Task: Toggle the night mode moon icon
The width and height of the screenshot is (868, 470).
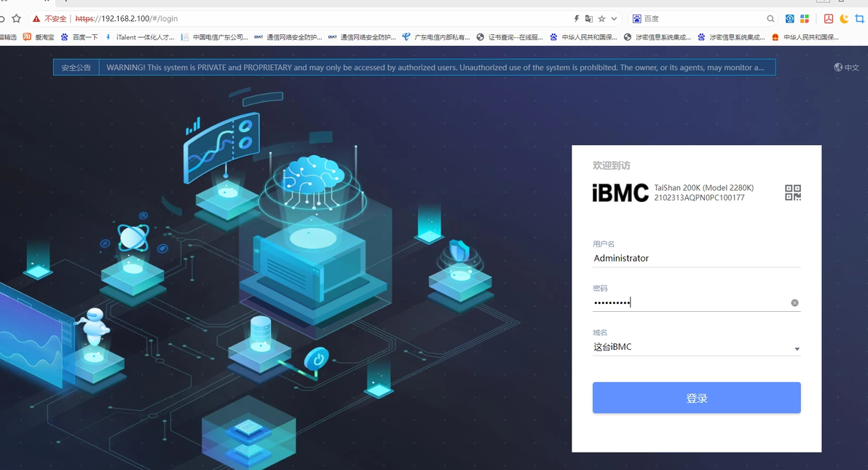Action: [x=844, y=19]
